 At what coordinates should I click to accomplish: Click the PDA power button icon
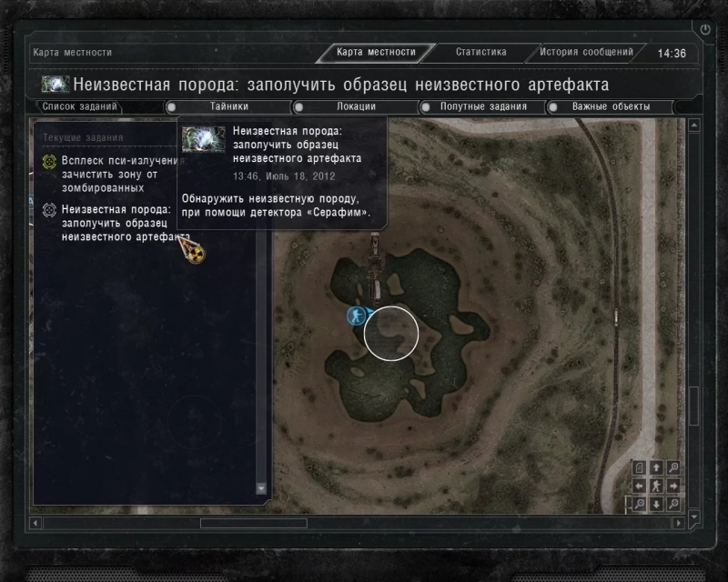[x=704, y=30]
